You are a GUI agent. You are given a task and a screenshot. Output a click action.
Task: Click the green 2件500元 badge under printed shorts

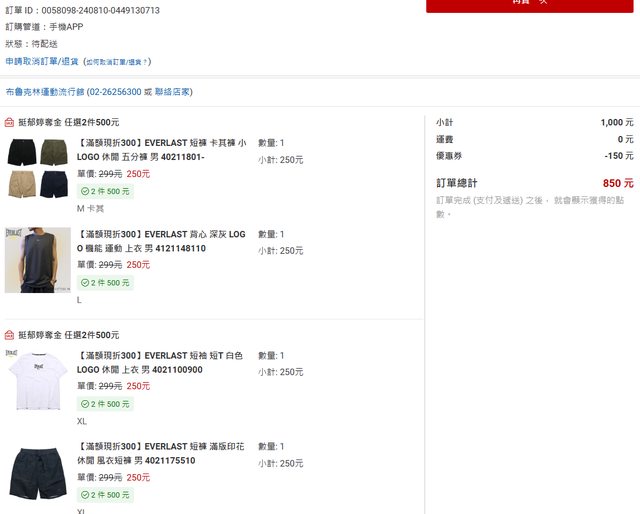click(x=105, y=495)
